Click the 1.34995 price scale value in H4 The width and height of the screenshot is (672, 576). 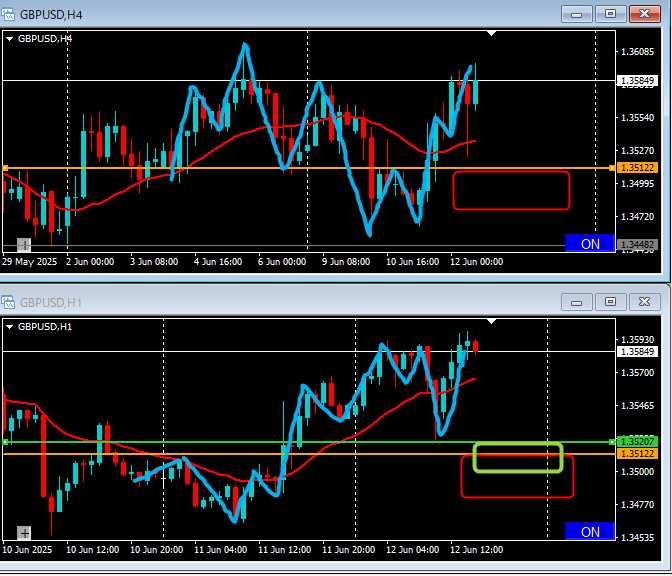pos(638,184)
